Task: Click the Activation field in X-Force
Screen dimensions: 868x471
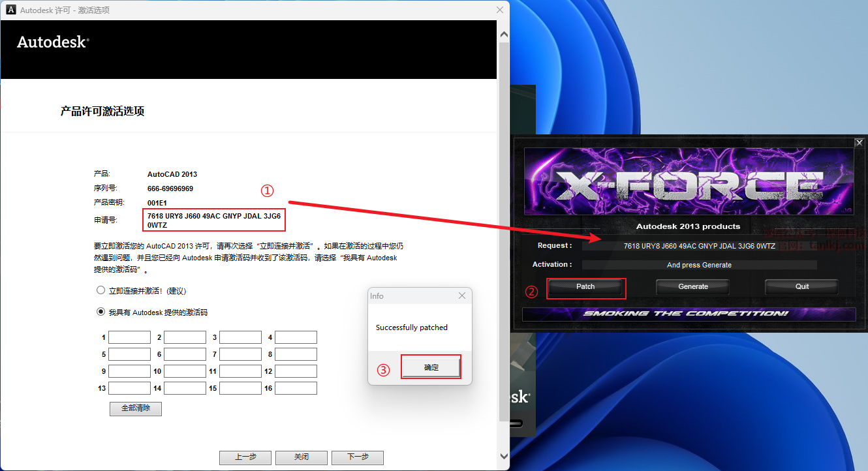Action: pyautogui.click(x=699, y=266)
